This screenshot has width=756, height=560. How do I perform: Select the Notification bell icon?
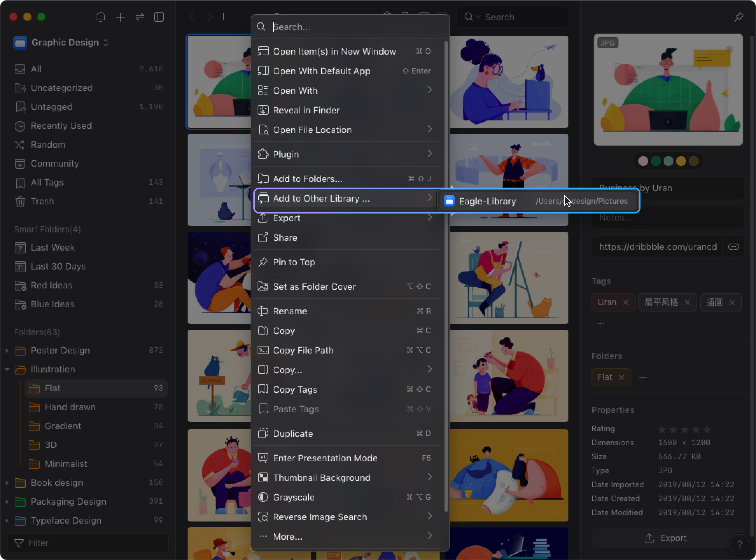tap(101, 16)
